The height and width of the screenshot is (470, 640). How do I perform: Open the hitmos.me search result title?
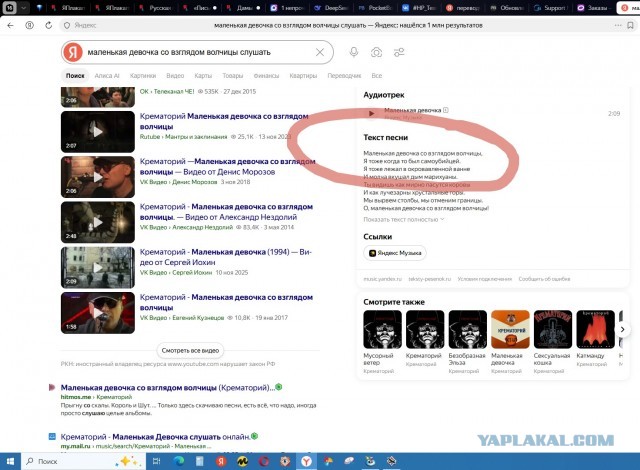pos(168,388)
